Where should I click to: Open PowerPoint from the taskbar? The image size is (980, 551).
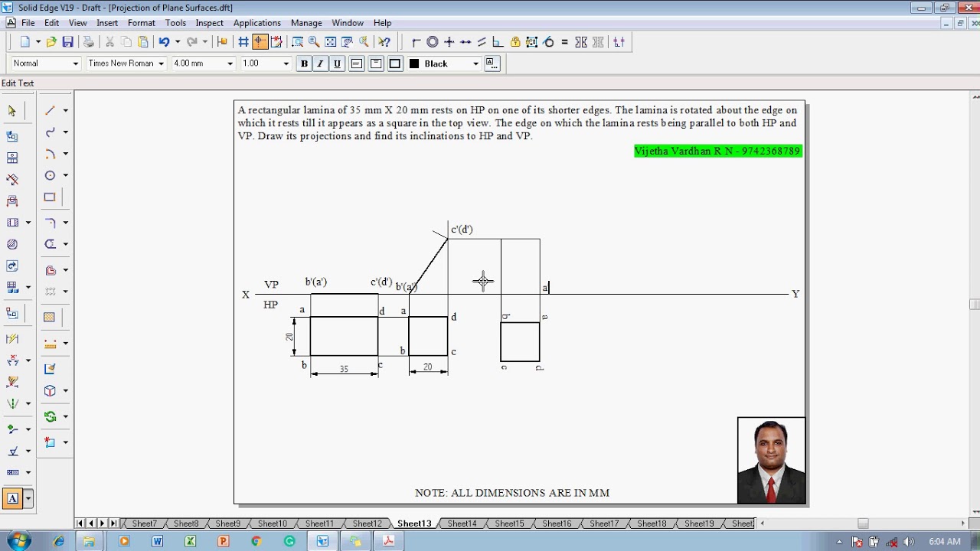click(224, 541)
